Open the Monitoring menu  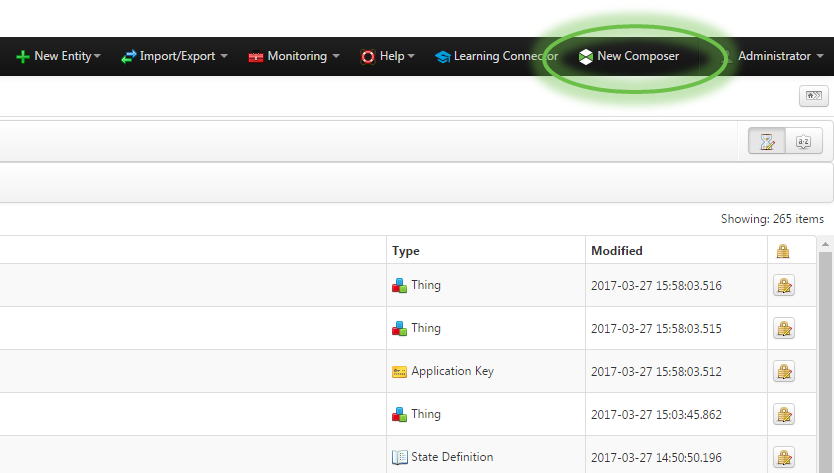(294, 56)
